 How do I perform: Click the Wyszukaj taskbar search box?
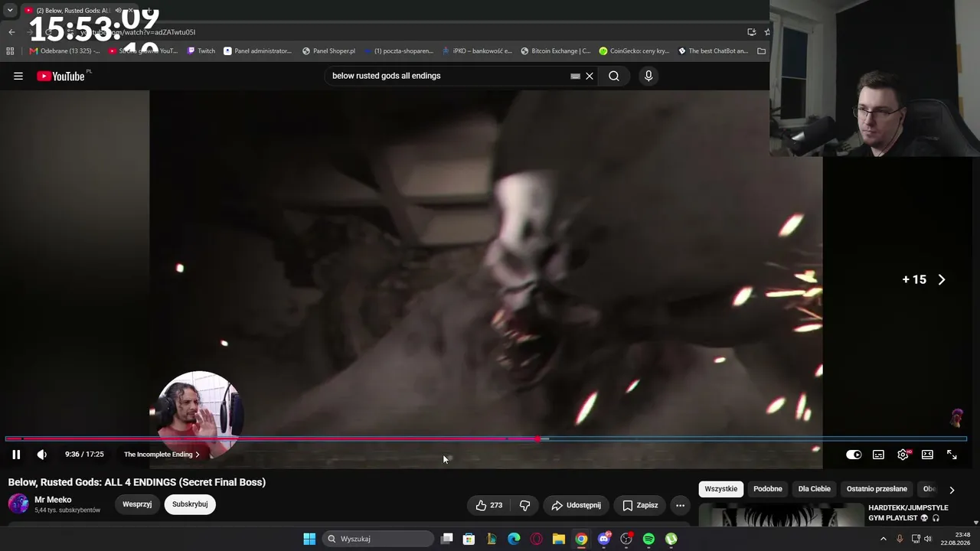[378, 539]
